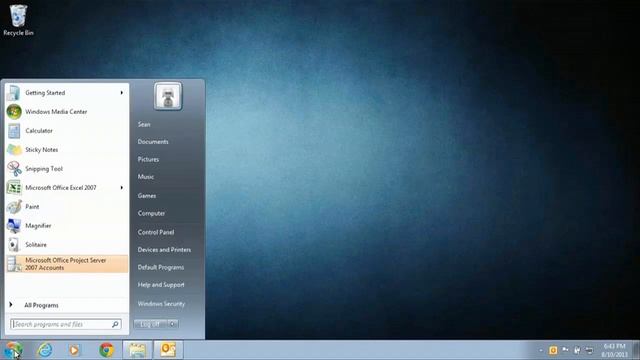640x360 pixels.
Task: Open Documents from Start menu
Action: click(x=153, y=142)
